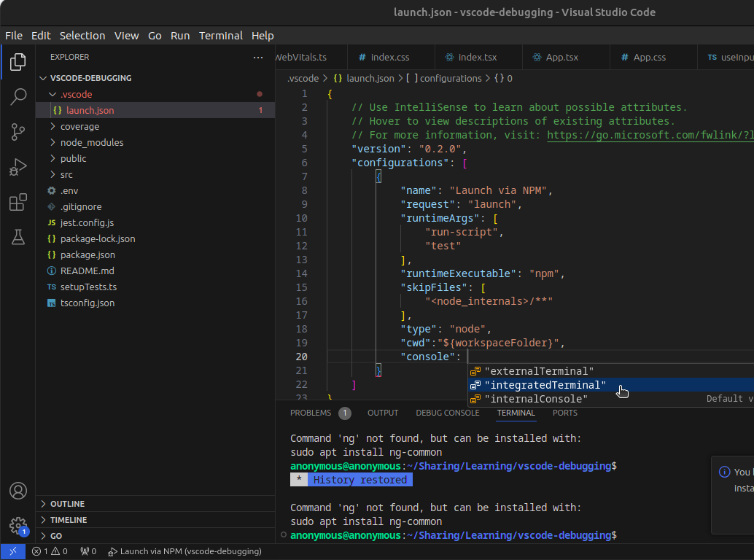This screenshot has width=754, height=560.
Task: Open the Source Control view icon
Action: pyautogui.click(x=18, y=132)
